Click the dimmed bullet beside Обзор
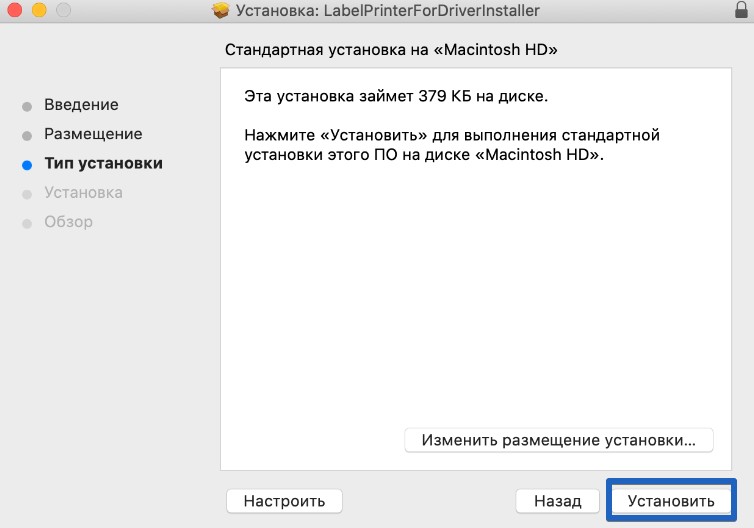The width and height of the screenshot is (754, 528). (27, 222)
